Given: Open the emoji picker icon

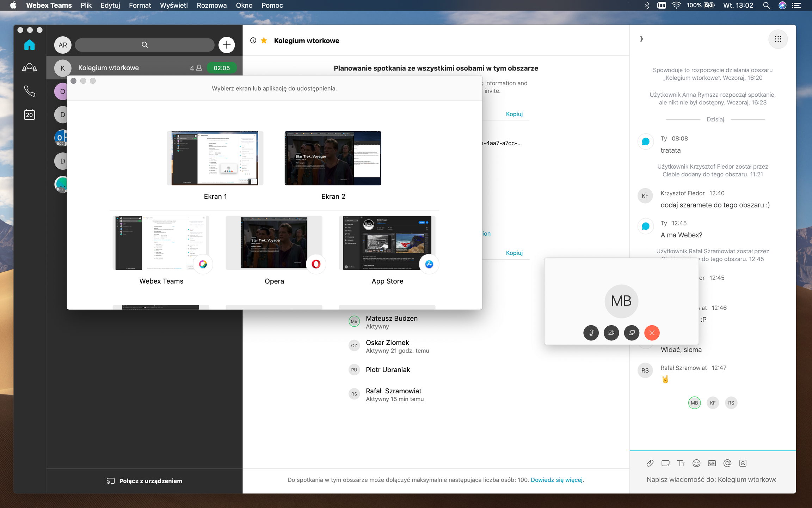Looking at the screenshot, I should pyautogui.click(x=696, y=463).
